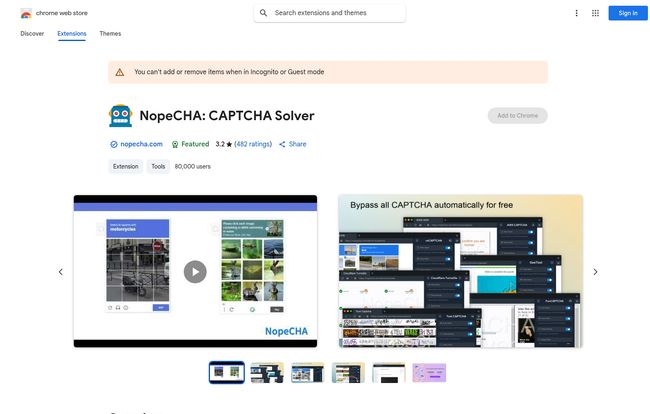The width and height of the screenshot is (650, 414).
Task: Click the Featured label text
Action: pyautogui.click(x=195, y=144)
